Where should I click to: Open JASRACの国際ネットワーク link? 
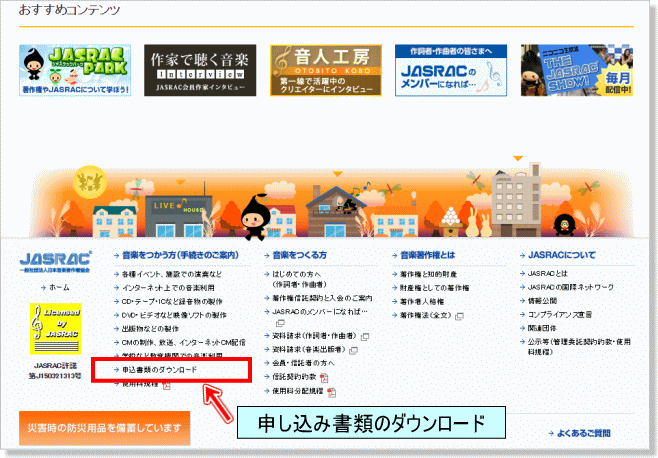571,287
